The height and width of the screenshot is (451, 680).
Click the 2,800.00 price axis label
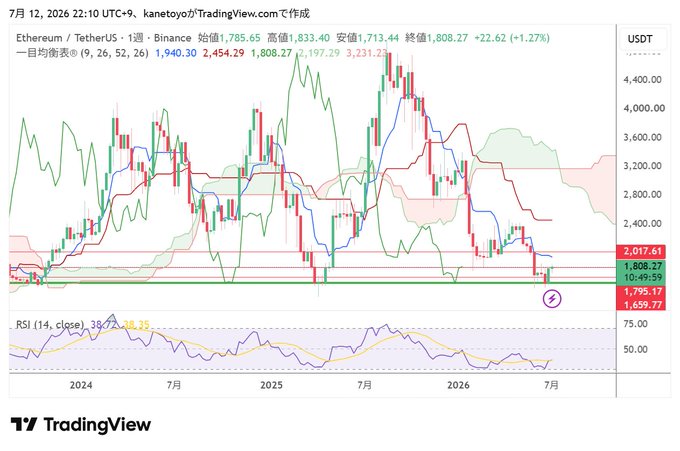(x=642, y=194)
